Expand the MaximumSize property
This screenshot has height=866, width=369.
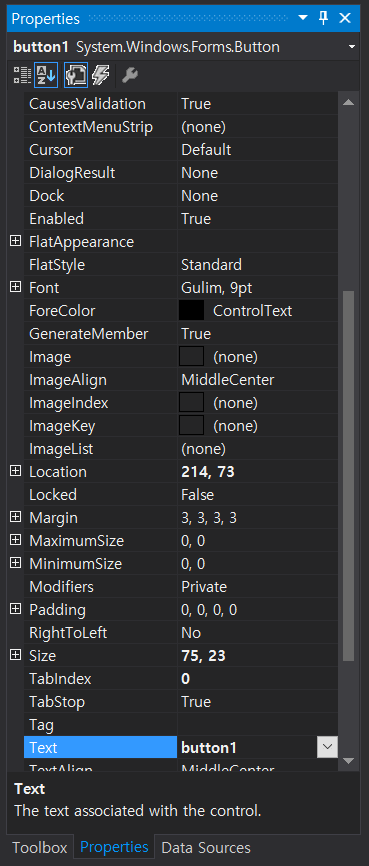15,540
